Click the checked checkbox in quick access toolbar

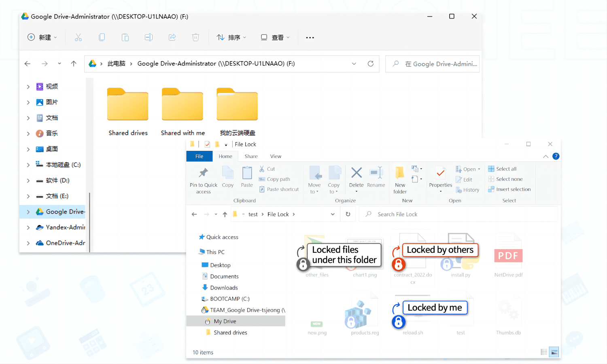[x=207, y=144]
